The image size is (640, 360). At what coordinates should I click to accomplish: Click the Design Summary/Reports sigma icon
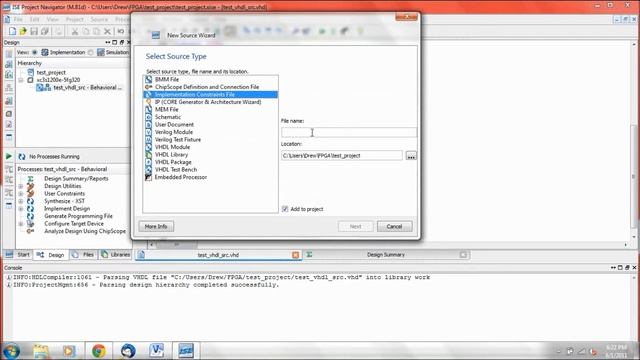[30, 178]
